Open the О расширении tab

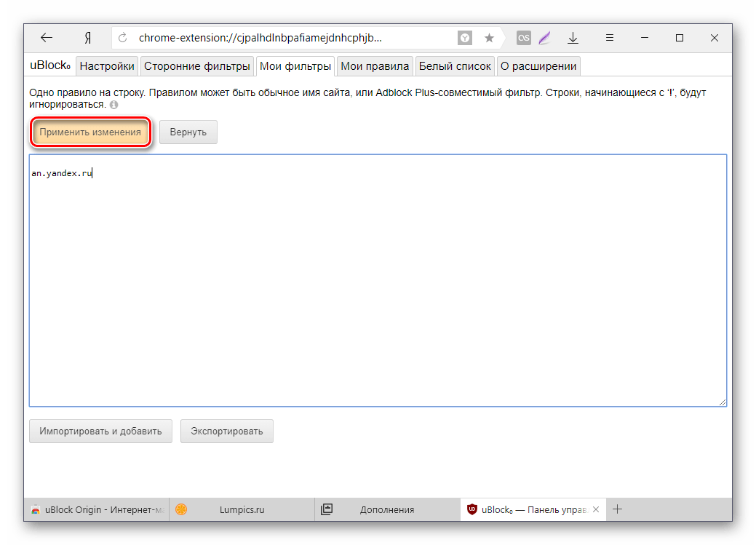[538, 66]
